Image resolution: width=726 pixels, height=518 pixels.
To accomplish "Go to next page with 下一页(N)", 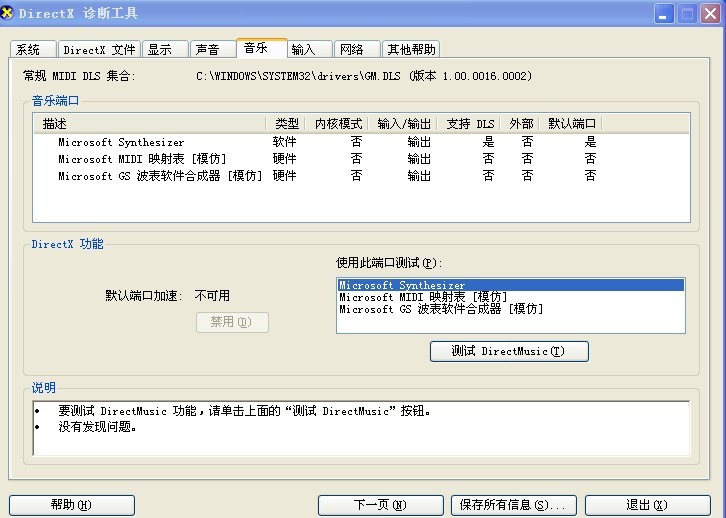I will pos(381,505).
